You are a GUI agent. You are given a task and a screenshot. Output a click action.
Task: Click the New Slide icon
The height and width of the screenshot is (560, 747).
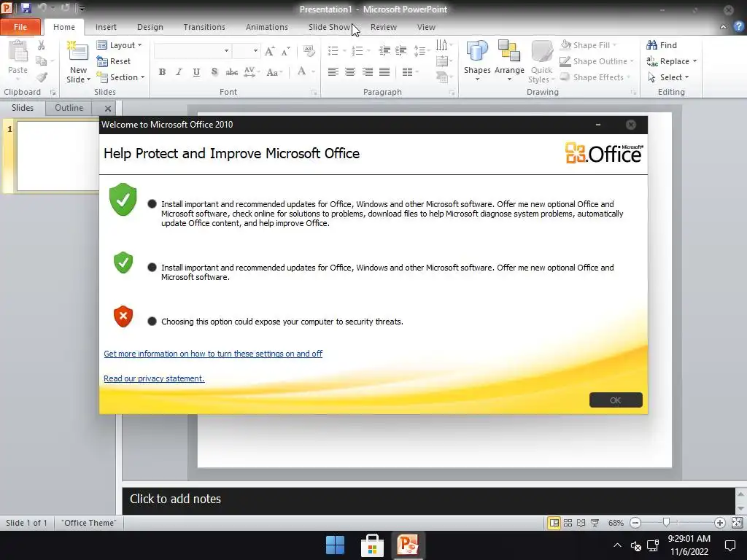tap(78, 52)
